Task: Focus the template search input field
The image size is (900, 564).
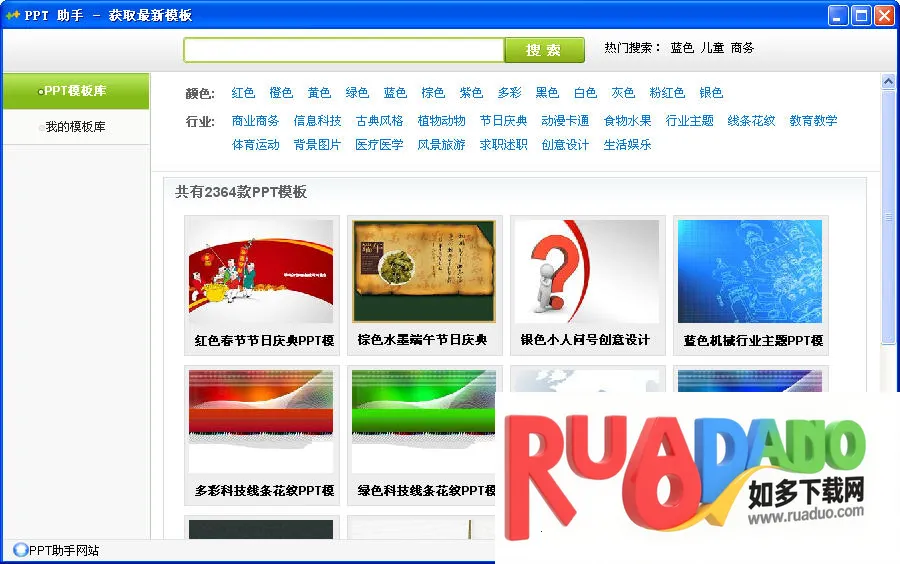Action: tap(343, 50)
